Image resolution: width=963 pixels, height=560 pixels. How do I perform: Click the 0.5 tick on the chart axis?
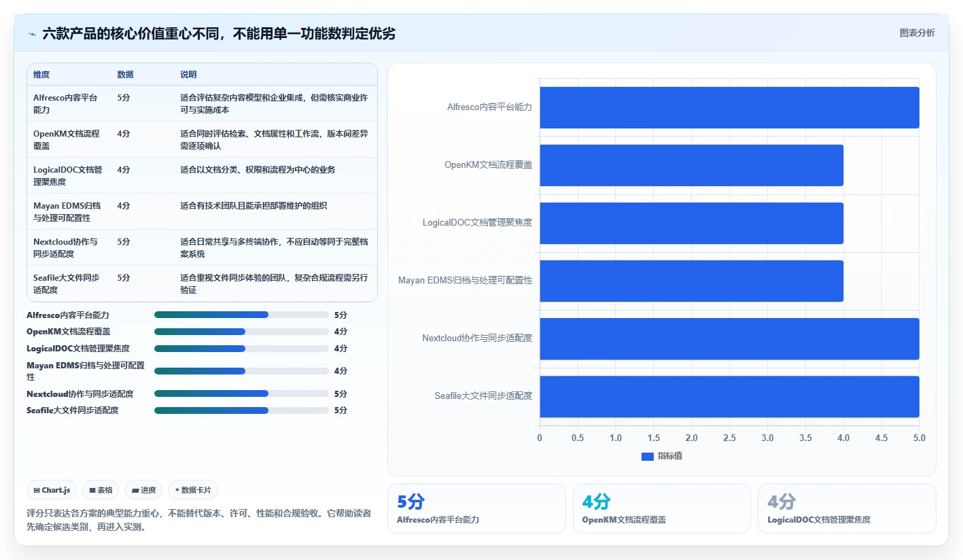pyautogui.click(x=578, y=438)
